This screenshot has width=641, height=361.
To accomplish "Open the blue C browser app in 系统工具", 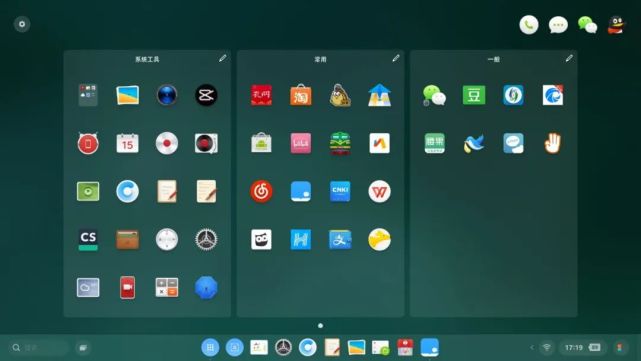I will click(x=128, y=191).
